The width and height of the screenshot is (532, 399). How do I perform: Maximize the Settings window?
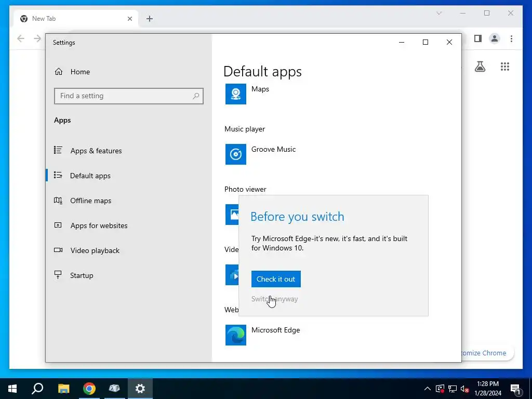point(425,42)
